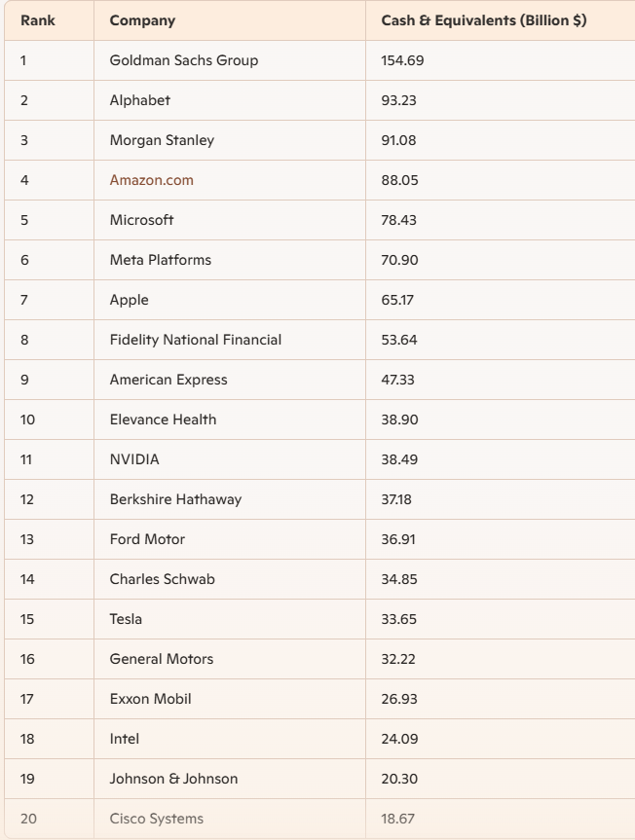Select the Cisco Systems row cell
This screenshot has height=840, width=635.
[x=156, y=819]
